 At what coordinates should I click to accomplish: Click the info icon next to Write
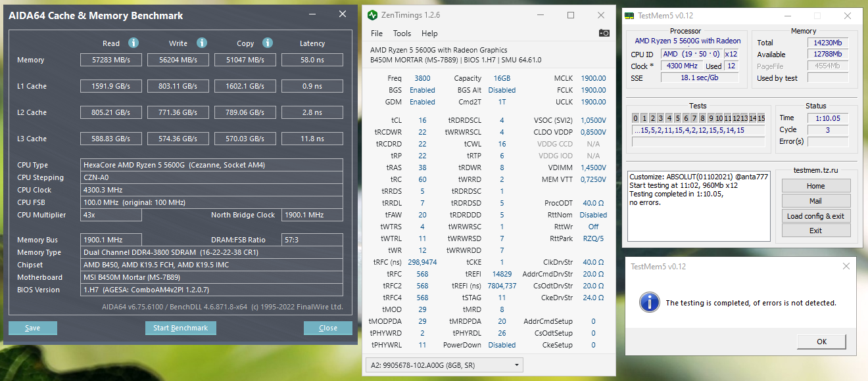[201, 43]
